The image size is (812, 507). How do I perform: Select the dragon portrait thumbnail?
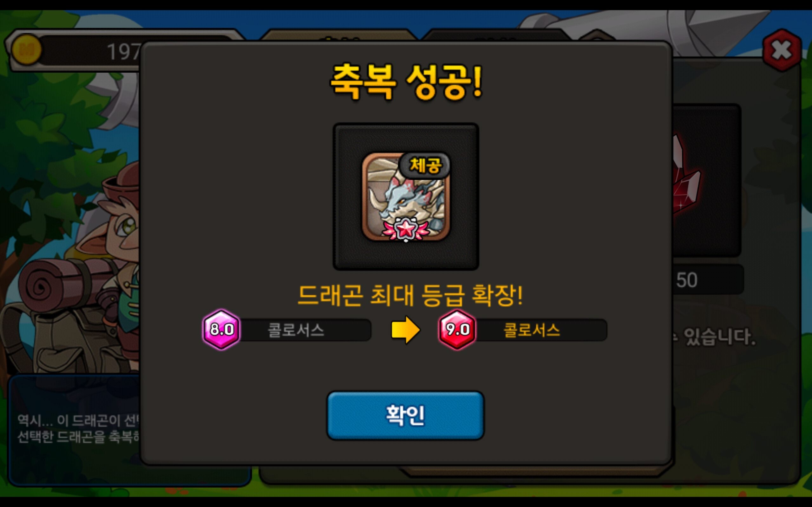pos(406,197)
